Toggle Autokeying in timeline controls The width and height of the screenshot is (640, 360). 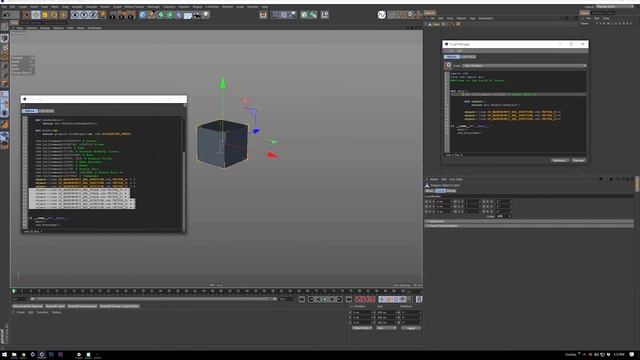(365, 300)
